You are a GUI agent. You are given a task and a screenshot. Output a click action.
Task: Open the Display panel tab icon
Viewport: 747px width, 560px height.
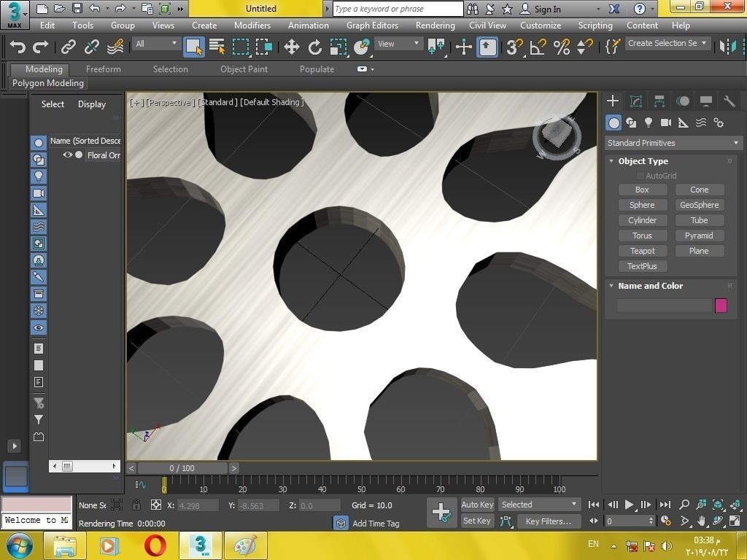(x=706, y=101)
